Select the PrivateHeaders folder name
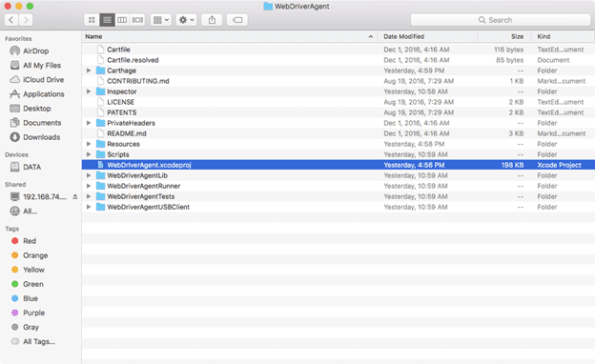The height and width of the screenshot is (364, 595). tap(131, 123)
